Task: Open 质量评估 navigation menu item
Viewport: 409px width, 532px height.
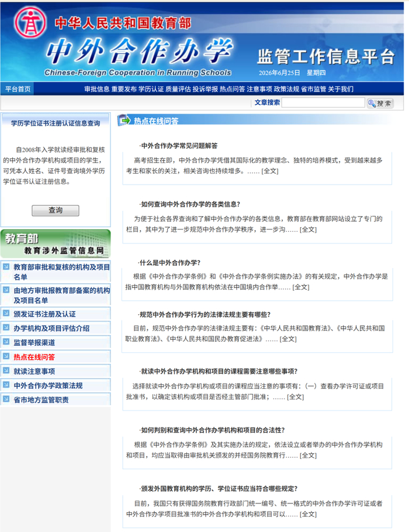Action: pos(178,89)
